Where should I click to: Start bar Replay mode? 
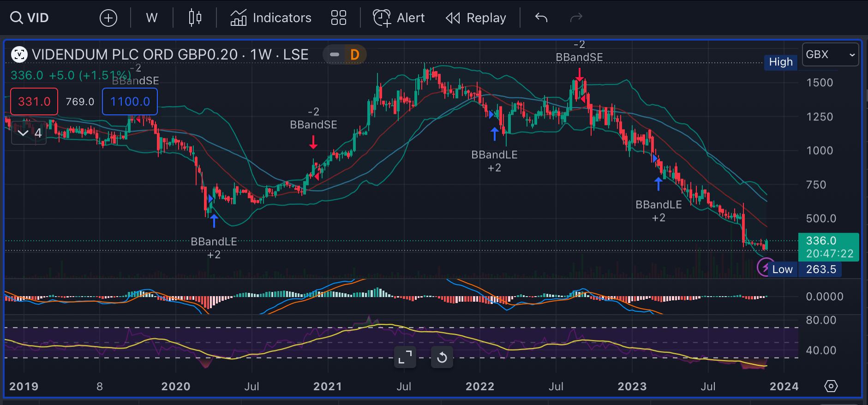pos(476,18)
